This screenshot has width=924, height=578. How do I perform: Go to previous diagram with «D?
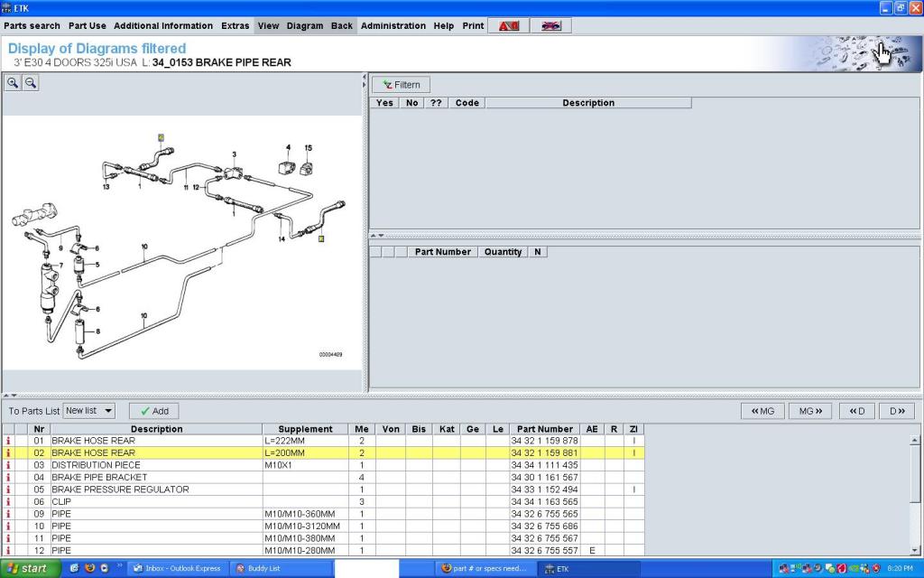856,411
